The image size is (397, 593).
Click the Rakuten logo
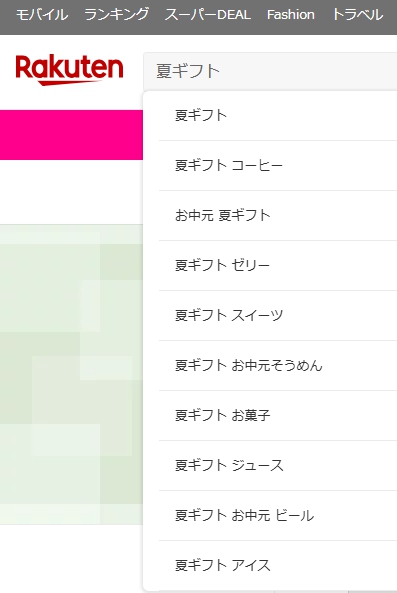tap(69, 70)
